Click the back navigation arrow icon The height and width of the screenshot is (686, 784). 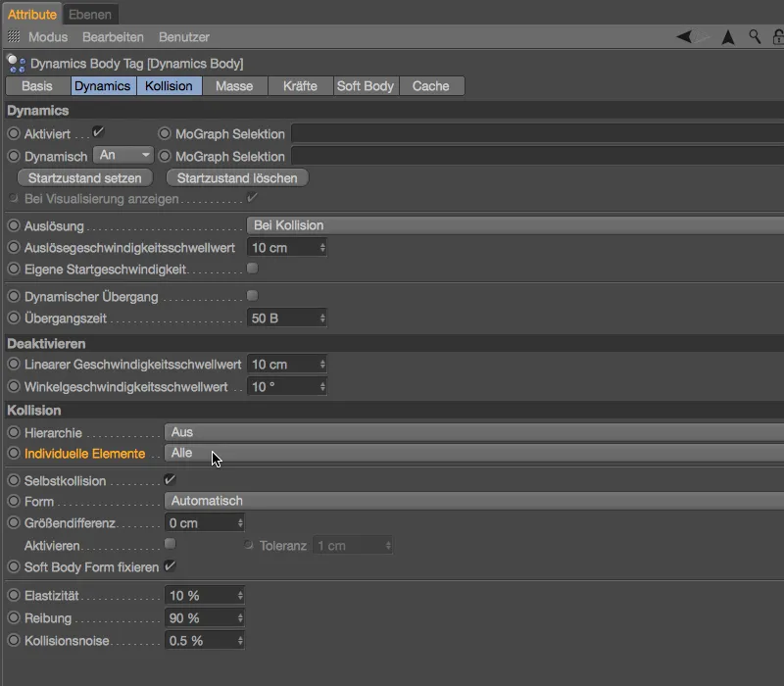click(684, 37)
